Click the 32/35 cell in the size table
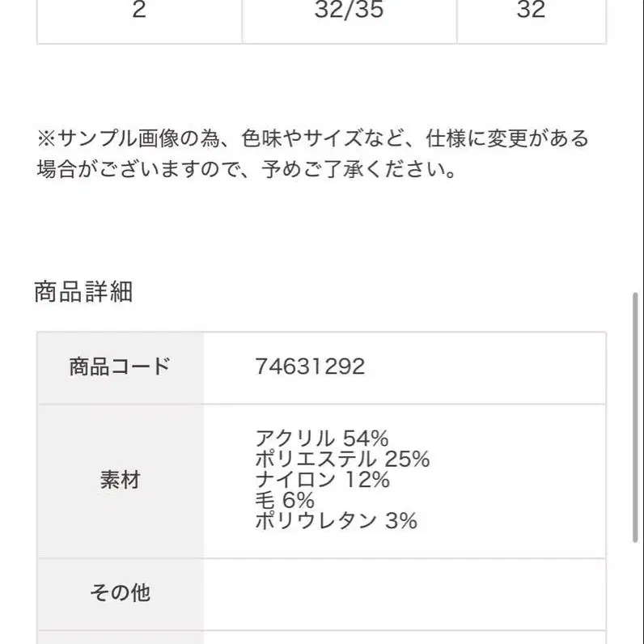 (350, 11)
